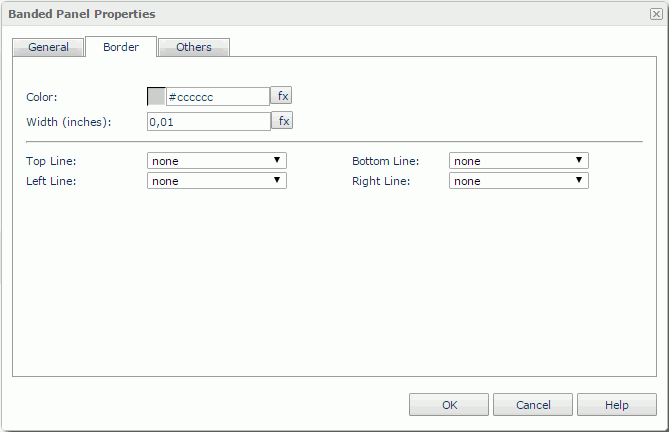The width and height of the screenshot is (669, 432).
Task: Click the 'Top Line:' label
Action: click(51, 161)
